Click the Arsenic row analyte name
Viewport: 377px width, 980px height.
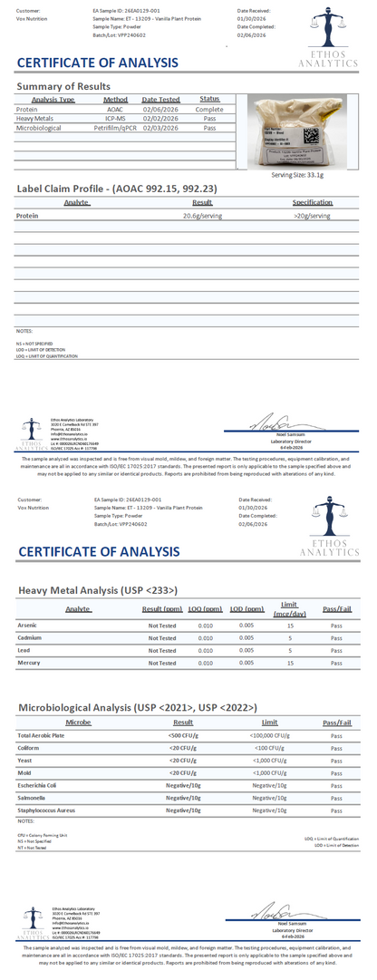click(27, 626)
